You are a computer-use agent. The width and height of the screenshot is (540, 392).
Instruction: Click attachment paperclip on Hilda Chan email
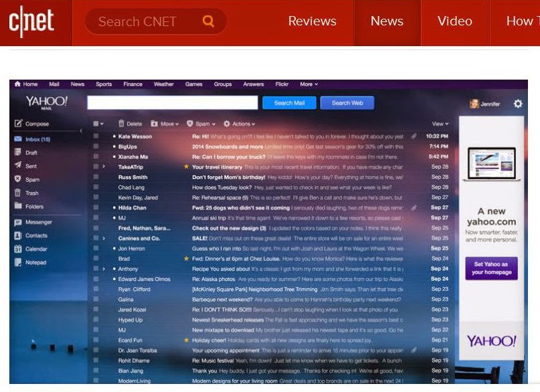click(x=414, y=207)
